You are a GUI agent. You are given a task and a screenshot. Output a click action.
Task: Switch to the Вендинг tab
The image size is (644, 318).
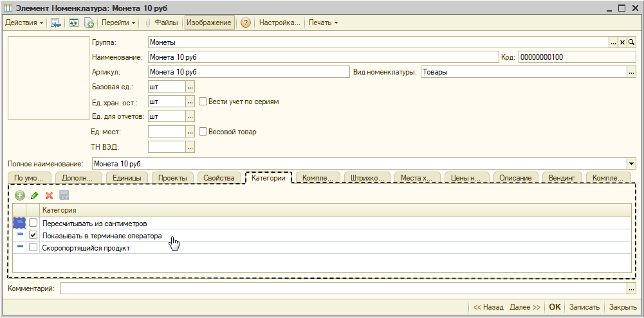(x=562, y=178)
